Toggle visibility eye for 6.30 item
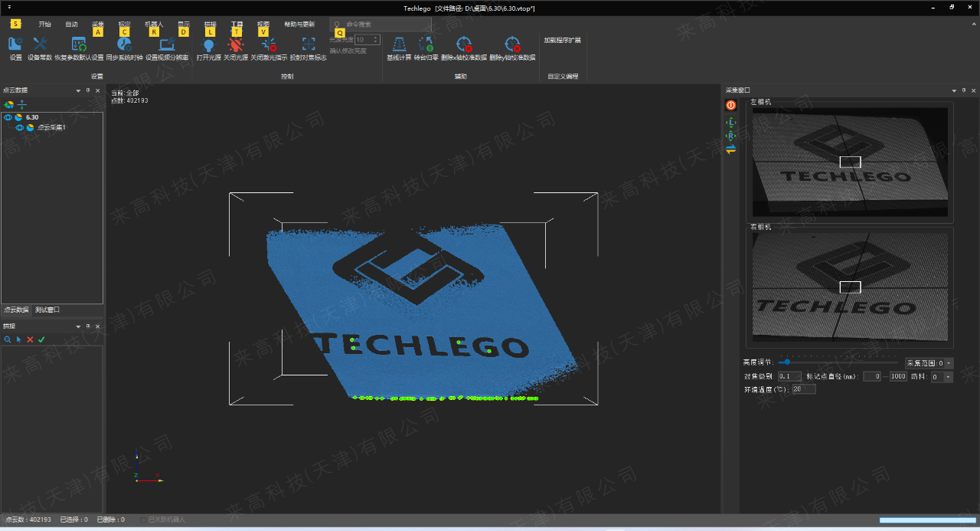 click(x=8, y=117)
